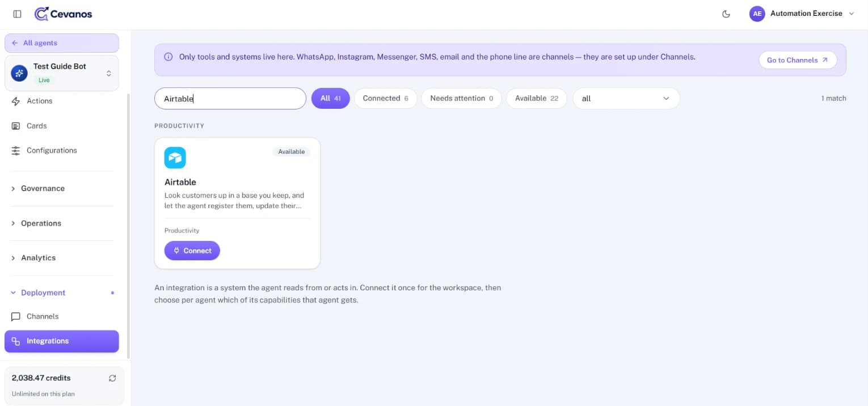
Task: Click the AE user avatar
Action: tap(757, 14)
